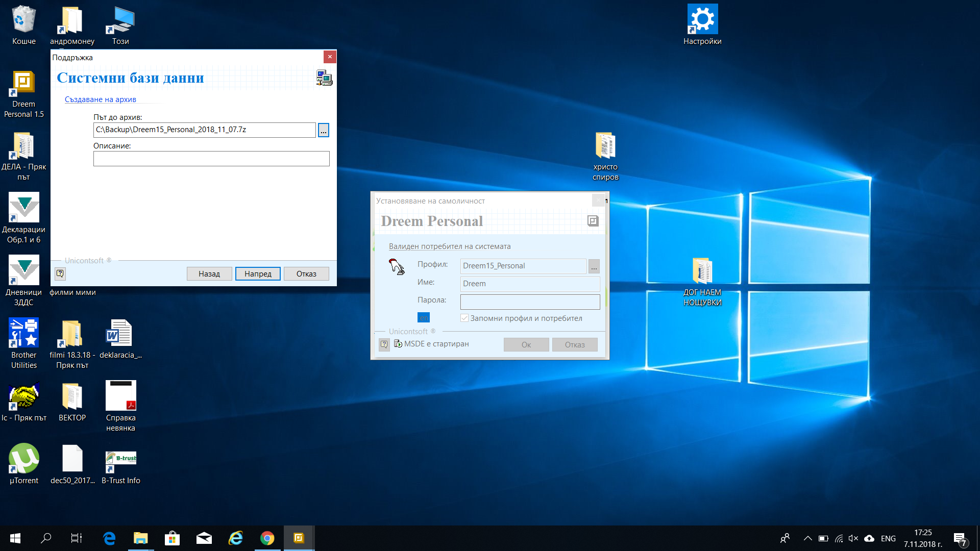Open Mail app from taskbar
The width and height of the screenshot is (980, 551).
point(204,538)
